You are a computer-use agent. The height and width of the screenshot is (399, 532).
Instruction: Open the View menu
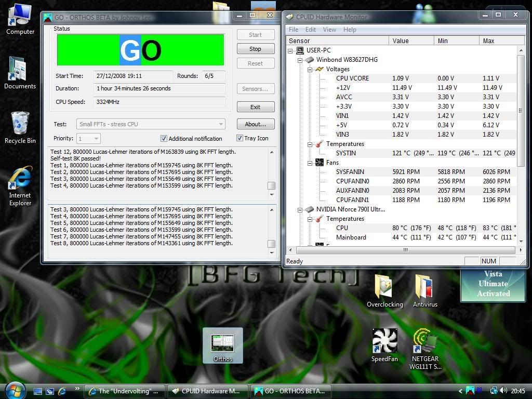329,30
